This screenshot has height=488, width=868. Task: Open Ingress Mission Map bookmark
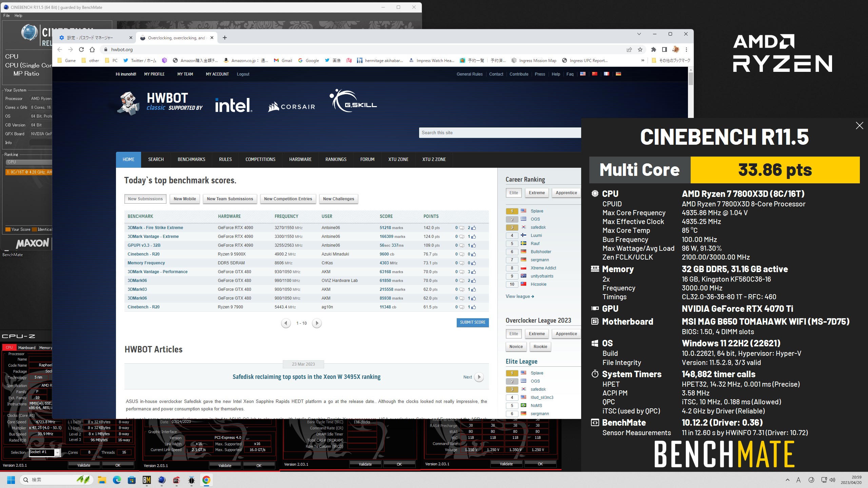tap(534, 60)
